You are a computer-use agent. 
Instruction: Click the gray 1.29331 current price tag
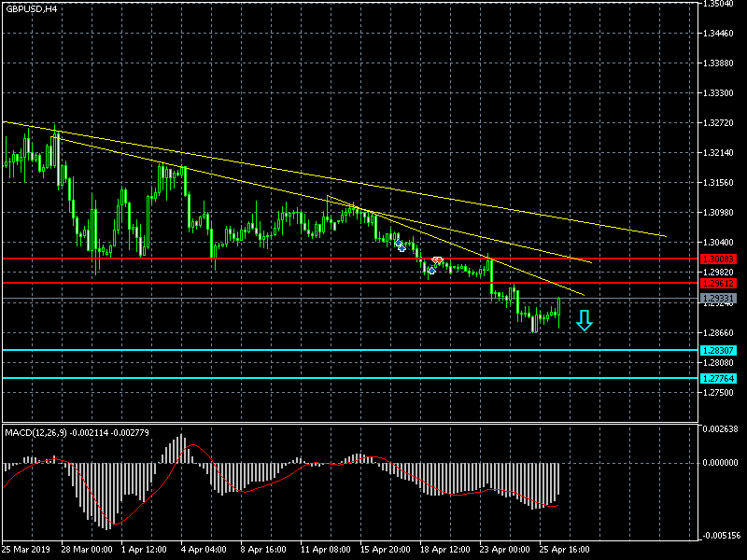(718, 299)
